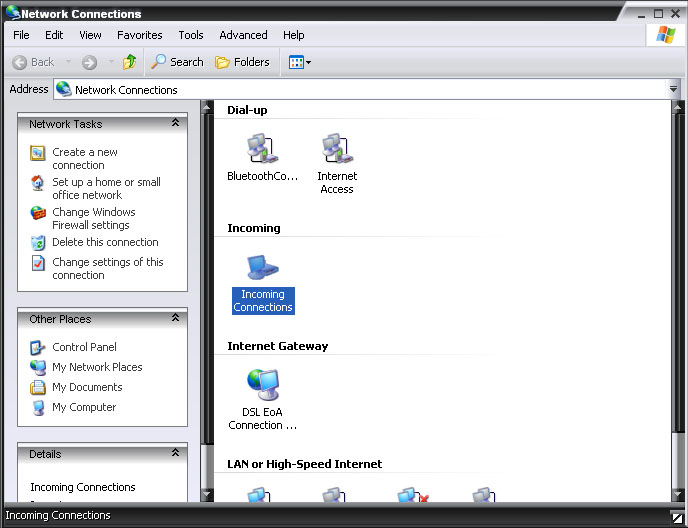Collapse the Details panel
The width and height of the screenshot is (688, 528).
pos(176,452)
